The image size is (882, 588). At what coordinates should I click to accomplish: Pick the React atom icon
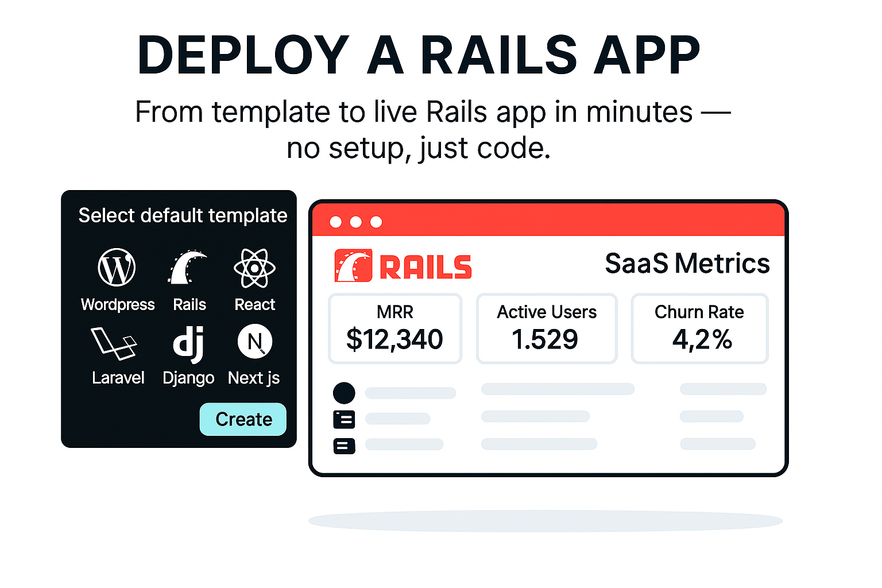point(254,268)
